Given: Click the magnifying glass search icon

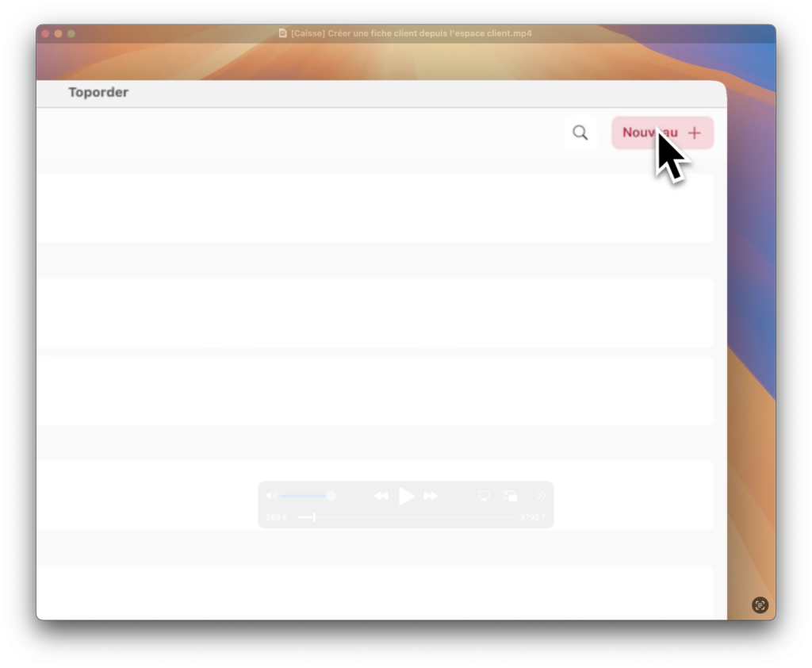Looking at the screenshot, I should [580, 133].
